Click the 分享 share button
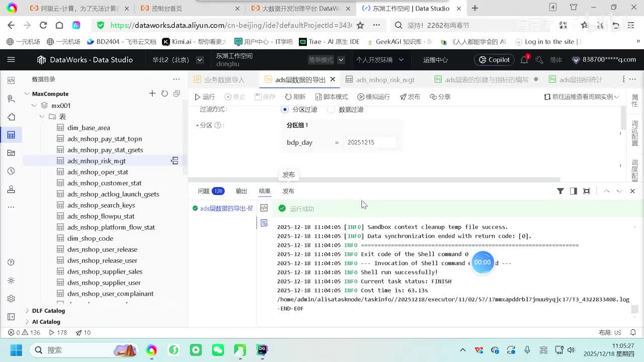644x362 pixels. coord(440,97)
